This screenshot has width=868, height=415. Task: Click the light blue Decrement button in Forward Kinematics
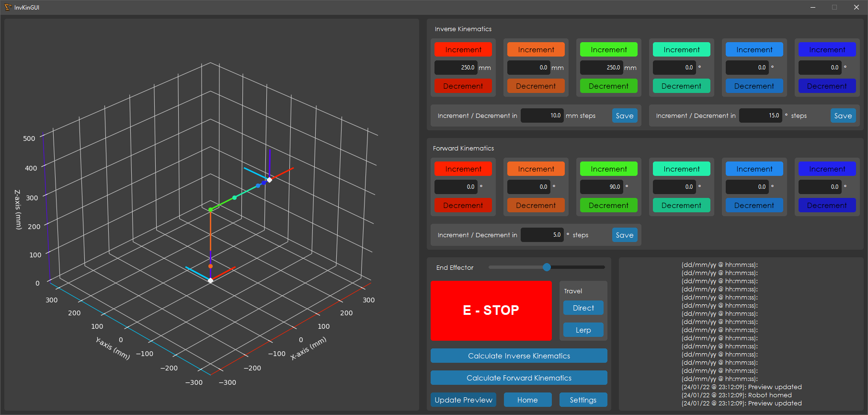click(x=754, y=206)
